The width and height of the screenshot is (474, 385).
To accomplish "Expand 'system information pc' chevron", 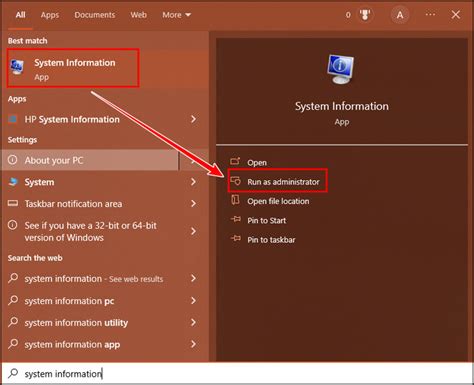I will pyautogui.click(x=193, y=301).
